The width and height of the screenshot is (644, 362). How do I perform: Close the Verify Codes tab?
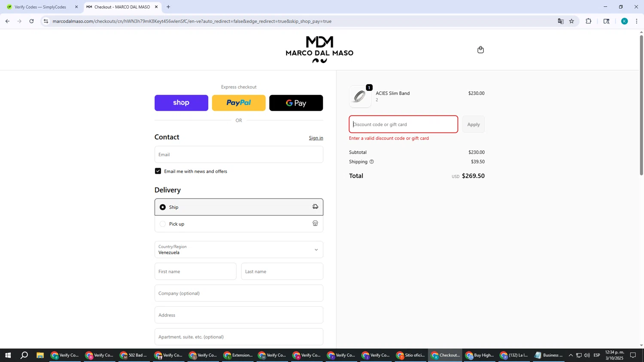click(76, 7)
